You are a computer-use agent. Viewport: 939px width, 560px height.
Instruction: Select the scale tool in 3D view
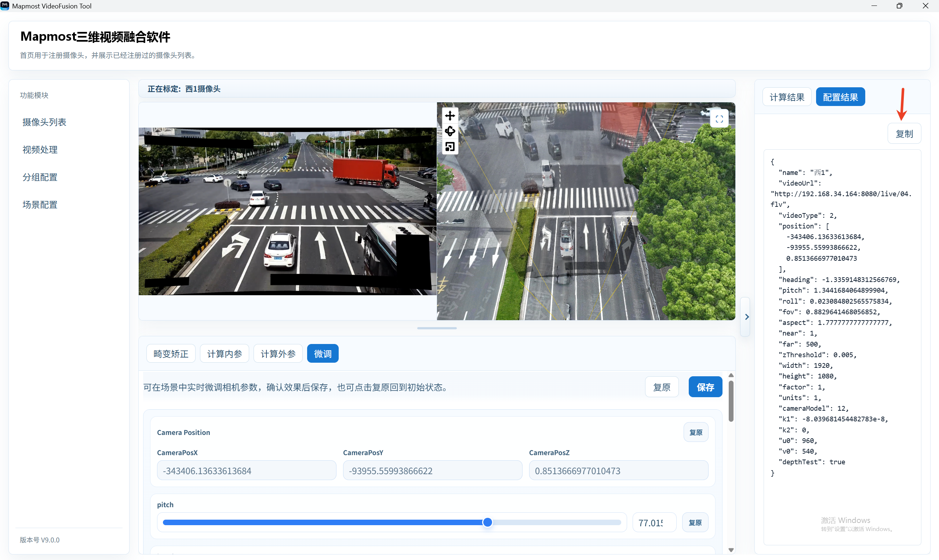coord(450,146)
